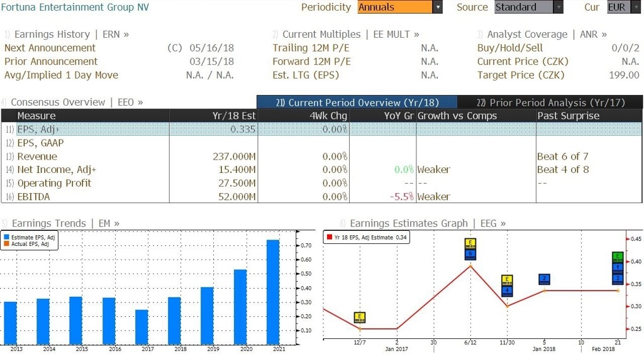Click the green E marker at Feb 21
644x354 pixels.
point(618,257)
